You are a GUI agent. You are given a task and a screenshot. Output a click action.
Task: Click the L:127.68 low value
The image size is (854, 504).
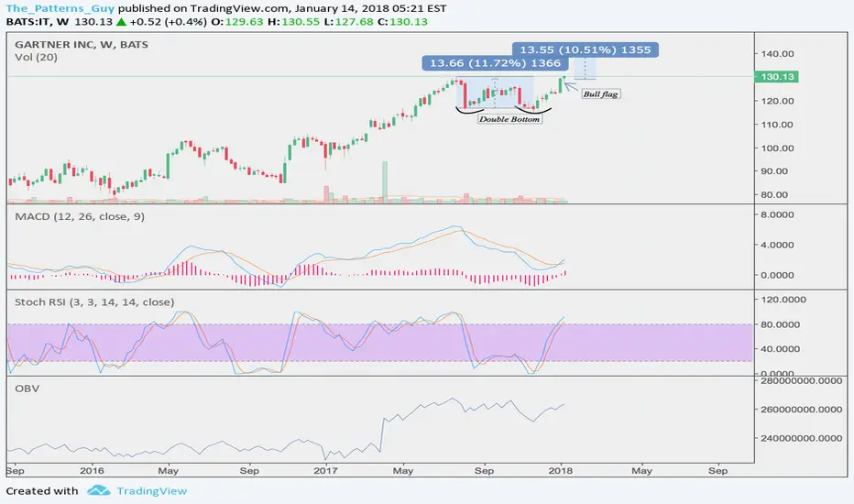348,22
